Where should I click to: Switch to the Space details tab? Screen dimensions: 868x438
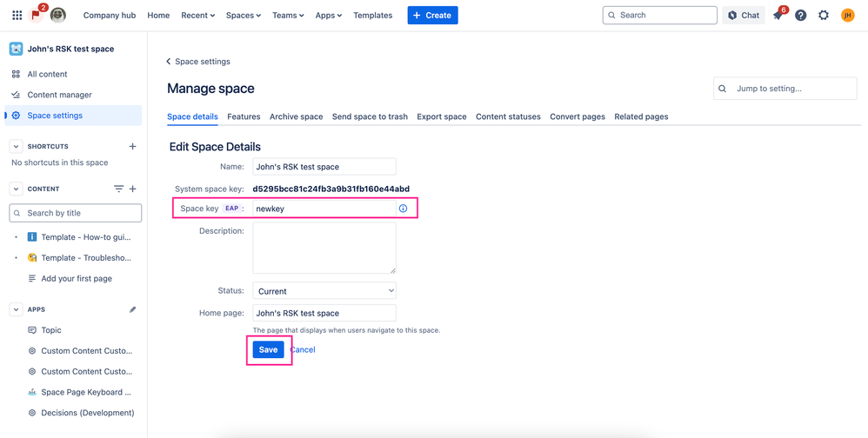[x=192, y=116]
